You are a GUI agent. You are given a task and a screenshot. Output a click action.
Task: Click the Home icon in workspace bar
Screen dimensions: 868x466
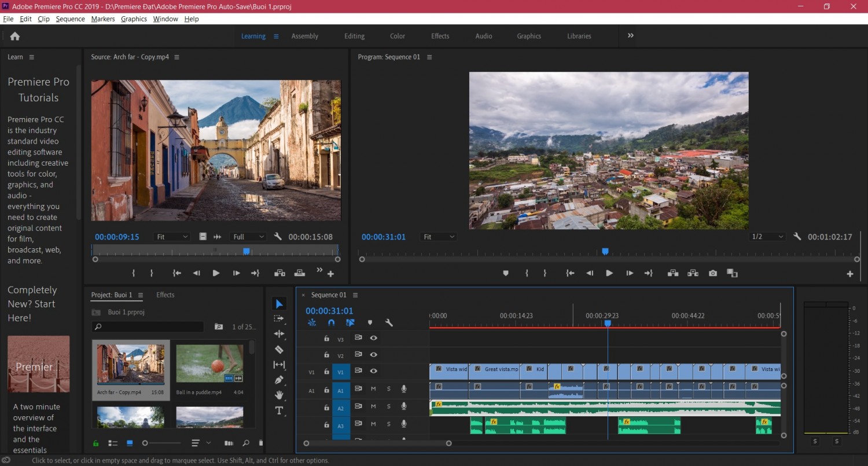pyautogui.click(x=15, y=36)
